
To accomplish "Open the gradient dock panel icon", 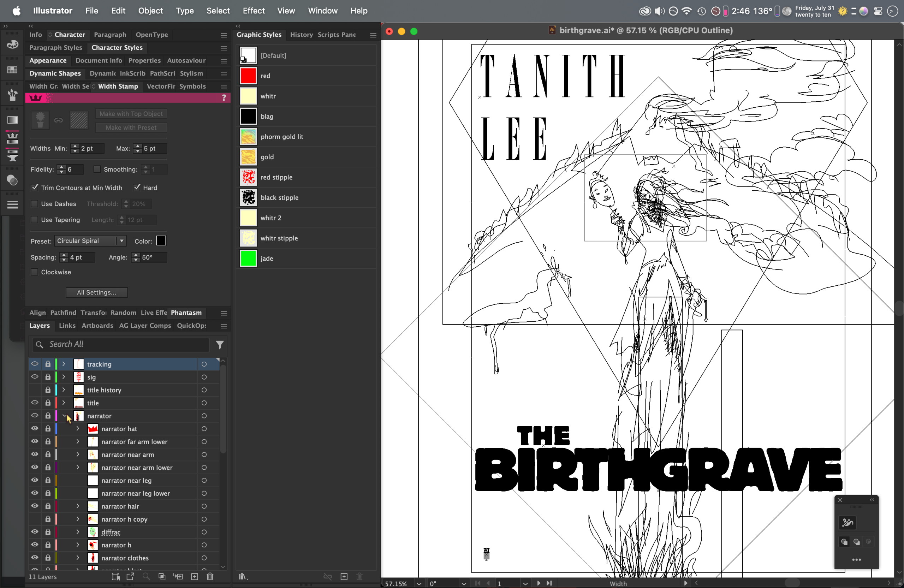I will [12, 120].
